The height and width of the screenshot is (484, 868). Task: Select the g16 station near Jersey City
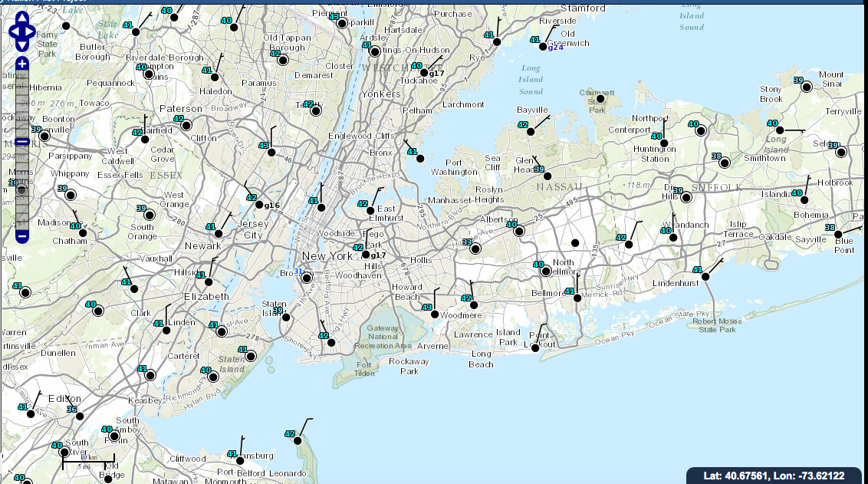click(x=259, y=205)
